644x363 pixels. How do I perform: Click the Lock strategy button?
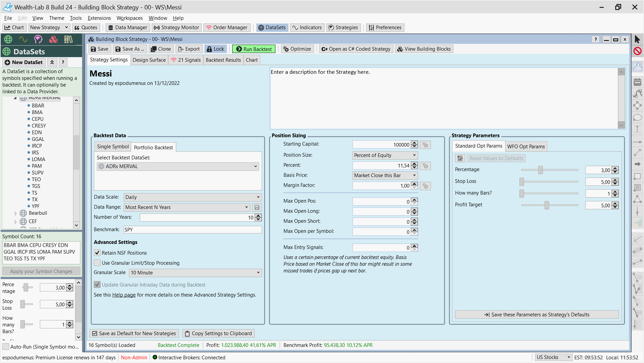tap(215, 49)
